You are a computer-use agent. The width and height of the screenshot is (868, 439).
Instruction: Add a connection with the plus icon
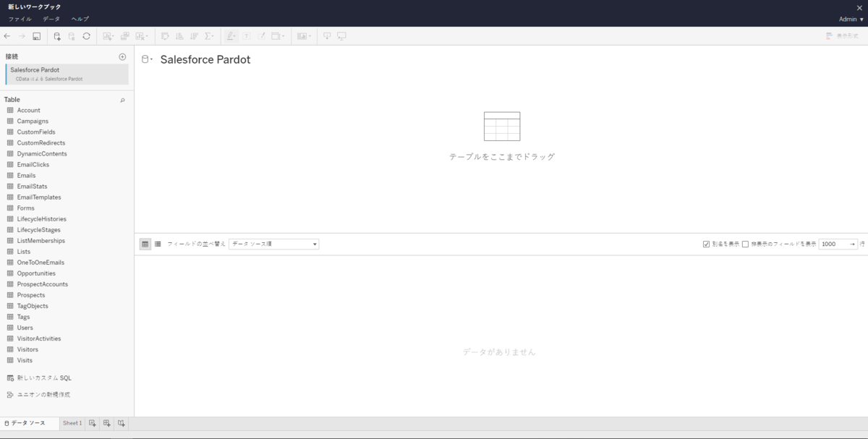pos(122,56)
